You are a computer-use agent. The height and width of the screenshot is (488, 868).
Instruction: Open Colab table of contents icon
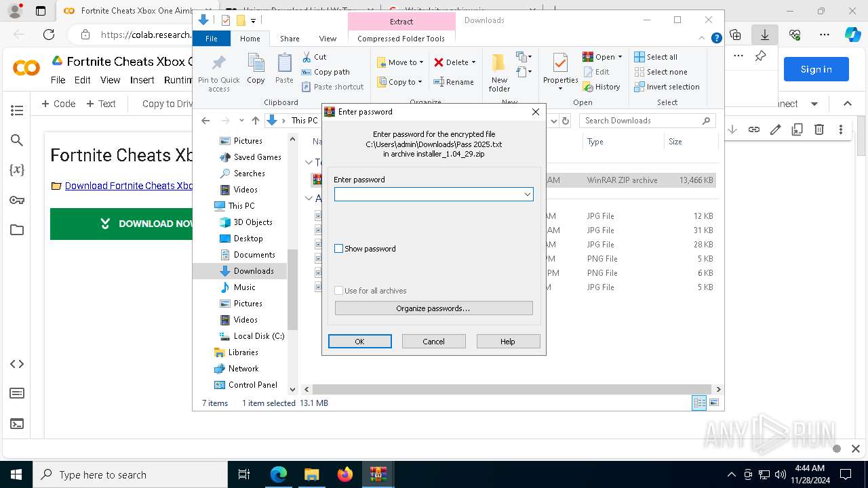pos(17,110)
